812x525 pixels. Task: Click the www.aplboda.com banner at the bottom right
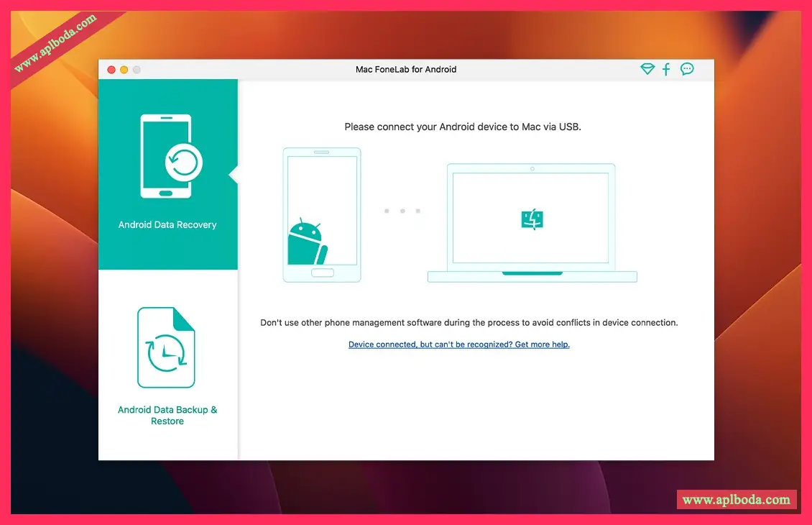(736, 499)
